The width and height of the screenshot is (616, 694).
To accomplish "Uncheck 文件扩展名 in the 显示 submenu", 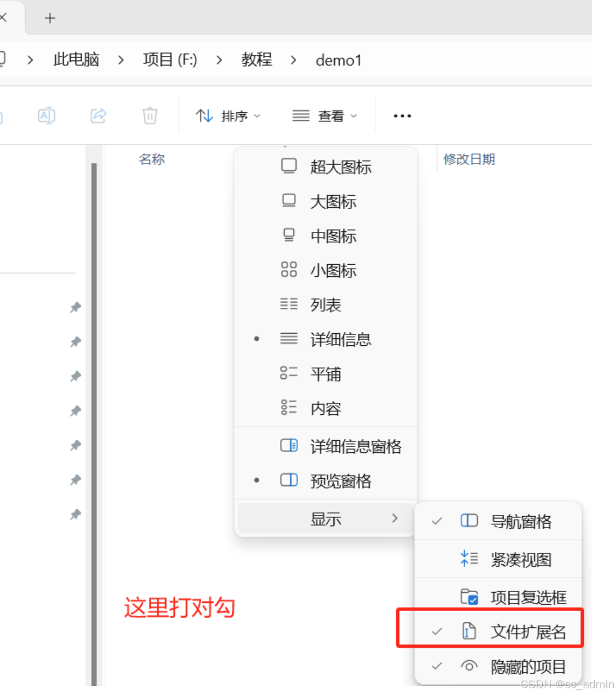I will [x=527, y=630].
